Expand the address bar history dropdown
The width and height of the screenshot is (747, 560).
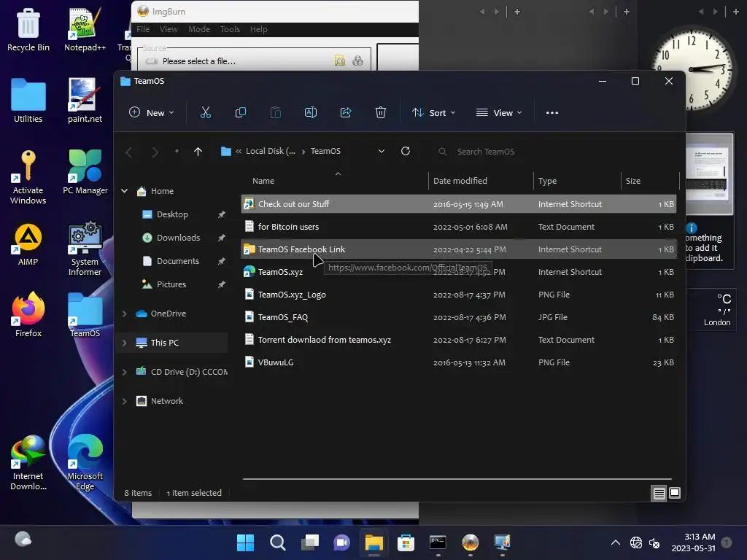pyautogui.click(x=381, y=151)
